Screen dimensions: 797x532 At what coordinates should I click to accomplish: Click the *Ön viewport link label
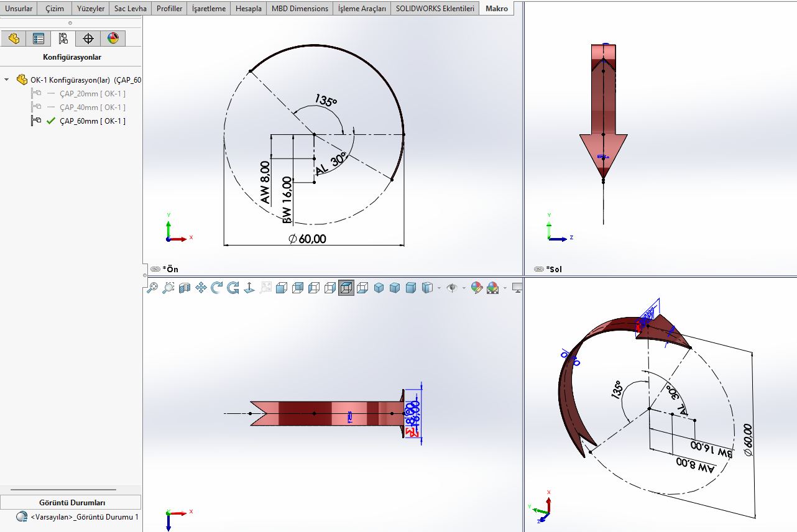click(x=165, y=269)
